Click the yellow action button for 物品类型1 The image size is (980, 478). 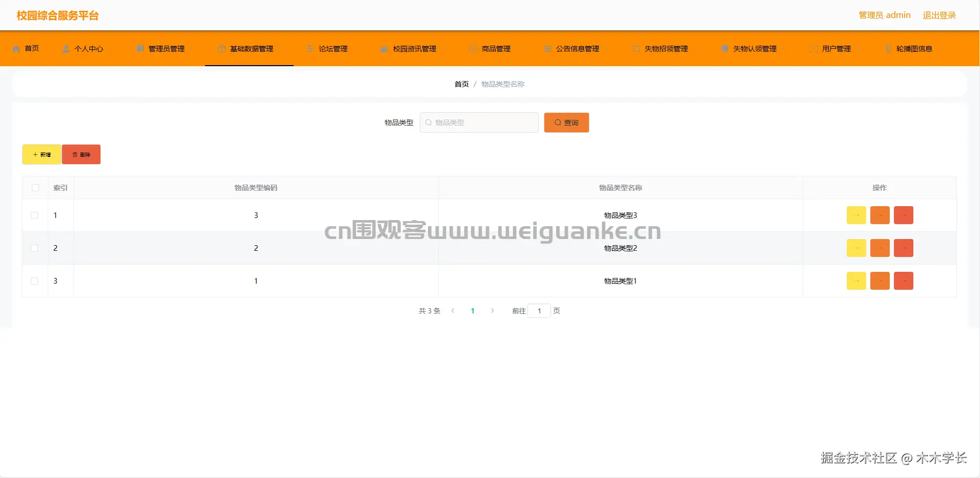pyautogui.click(x=856, y=281)
